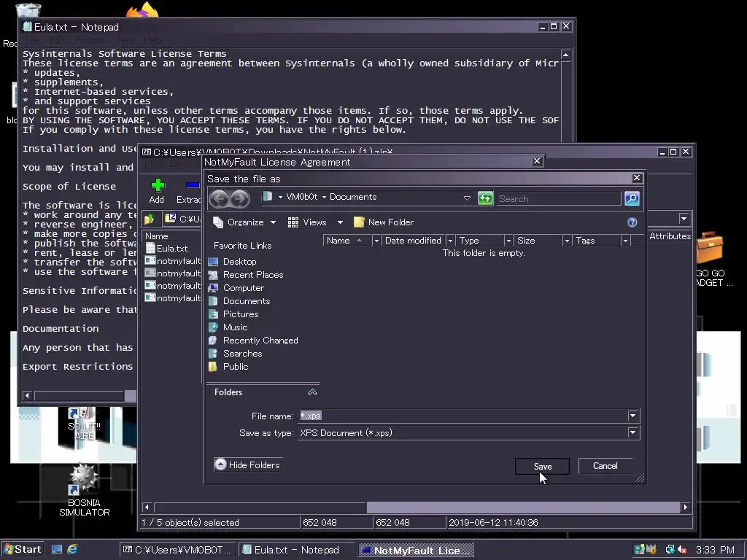Click the 7-Zip horizontal scrollbar right arrow
The width and height of the screenshot is (747, 560).
point(686,507)
